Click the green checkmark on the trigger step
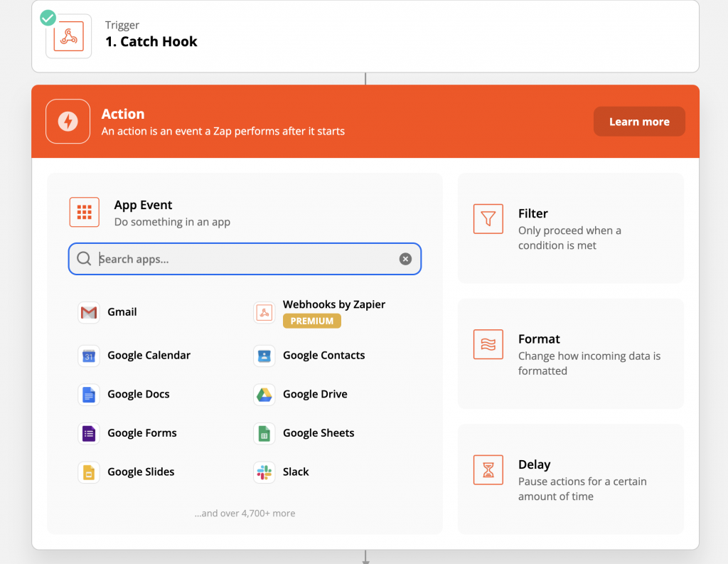The image size is (728, 564). [48, 18]
